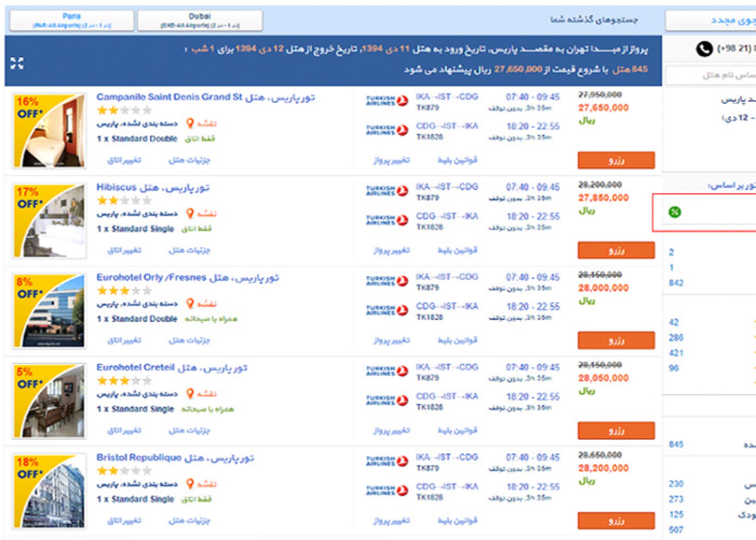Screen dimensions: 756x540
Task: Click map pin icon for Campanile Saint Denis hotel
Action: [x=190, y=123]
